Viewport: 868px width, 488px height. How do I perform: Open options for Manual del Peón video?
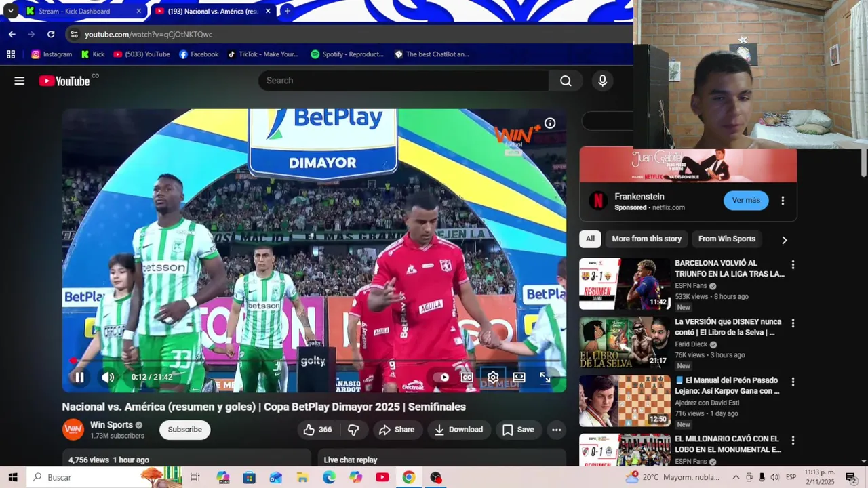point(792,382)
